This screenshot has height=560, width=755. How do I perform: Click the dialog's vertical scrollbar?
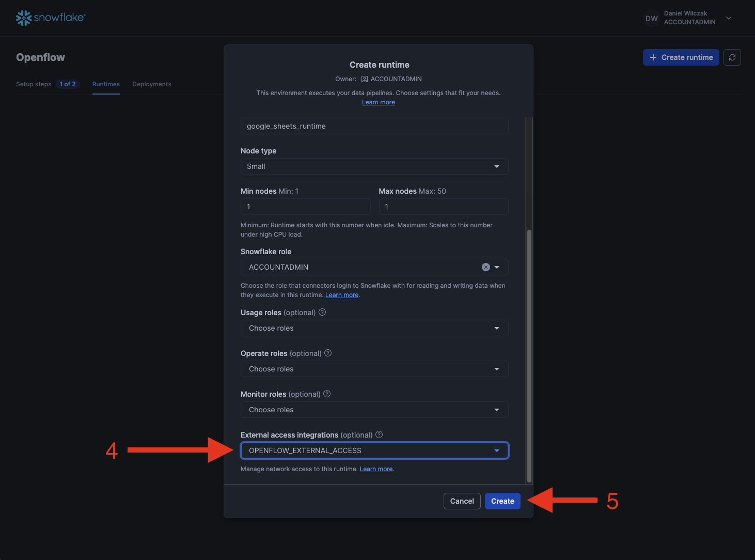tap(529, 356)
